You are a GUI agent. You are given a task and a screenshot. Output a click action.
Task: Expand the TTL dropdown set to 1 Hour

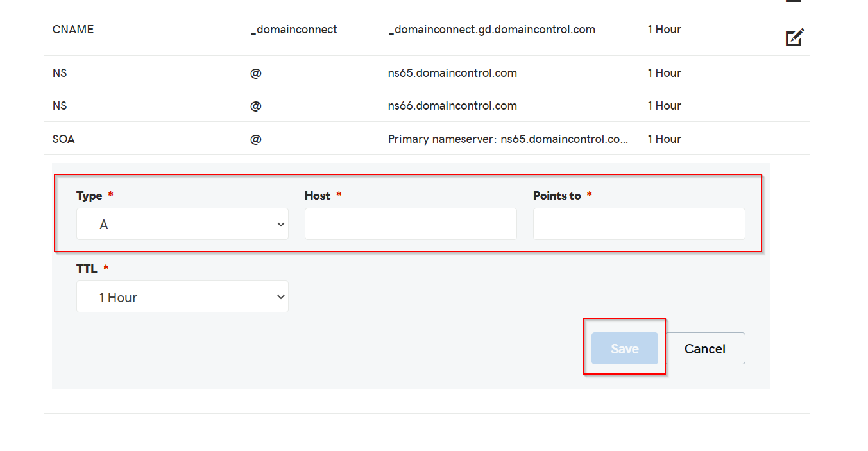pos(182,297)
